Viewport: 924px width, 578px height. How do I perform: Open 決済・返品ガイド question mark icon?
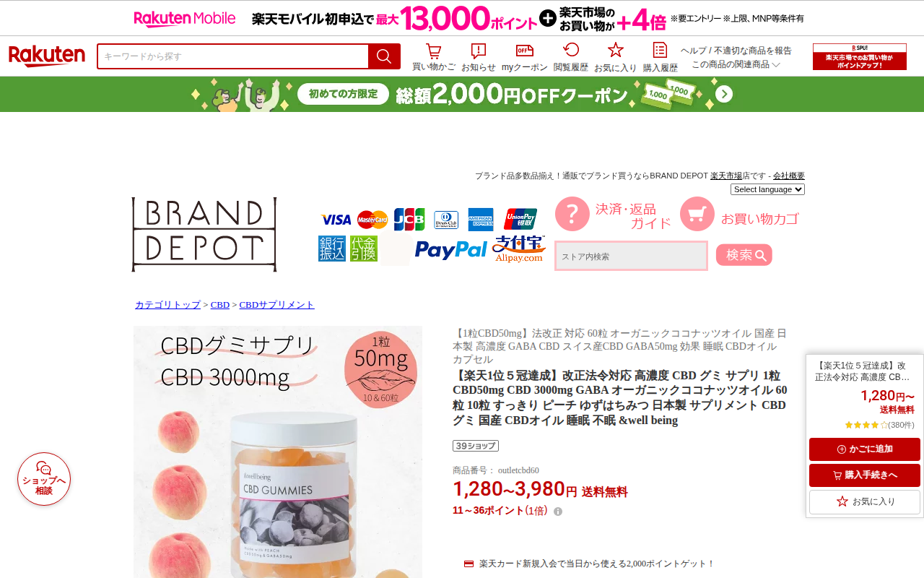tap(572, 214)
